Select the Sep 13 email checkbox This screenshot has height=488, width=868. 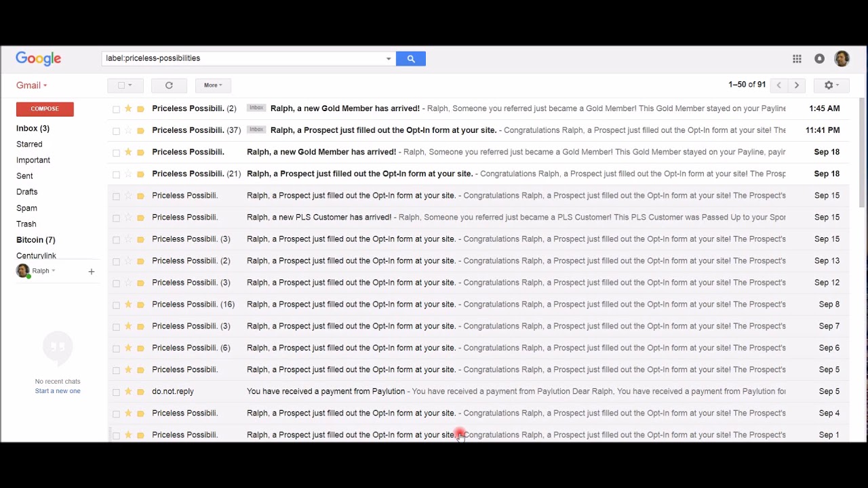pos(116,261)
